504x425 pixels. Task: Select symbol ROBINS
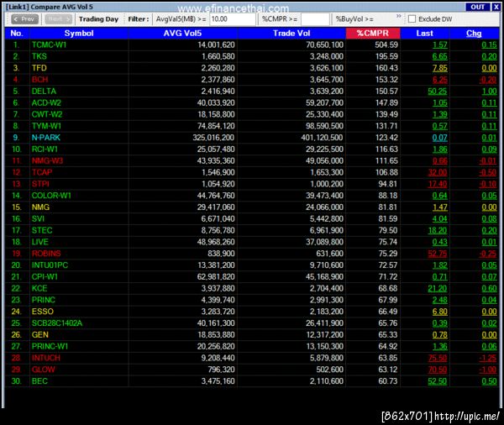(46, 254)
